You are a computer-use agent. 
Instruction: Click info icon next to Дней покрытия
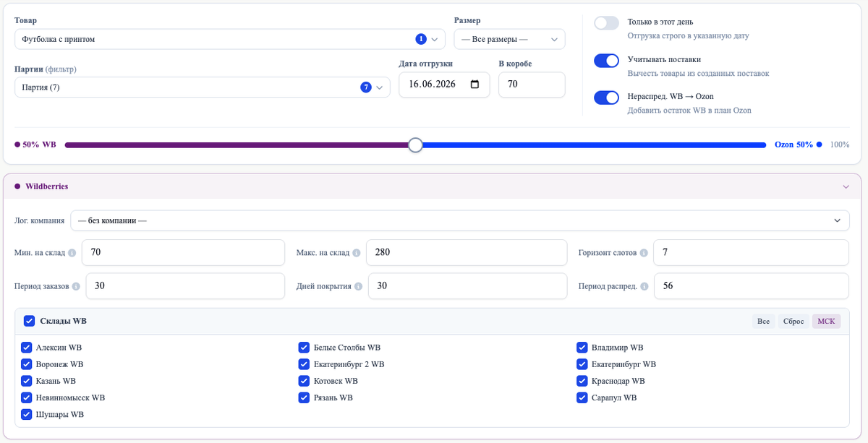click(x=358, y=286)
